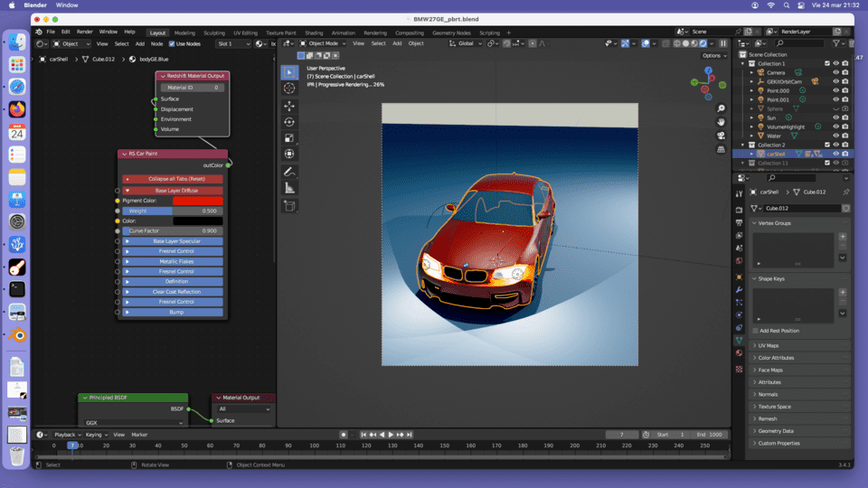The width and height of the screenshot is (868, 488).
Task: Open viewport Options popover
Action: coord(713,55)
